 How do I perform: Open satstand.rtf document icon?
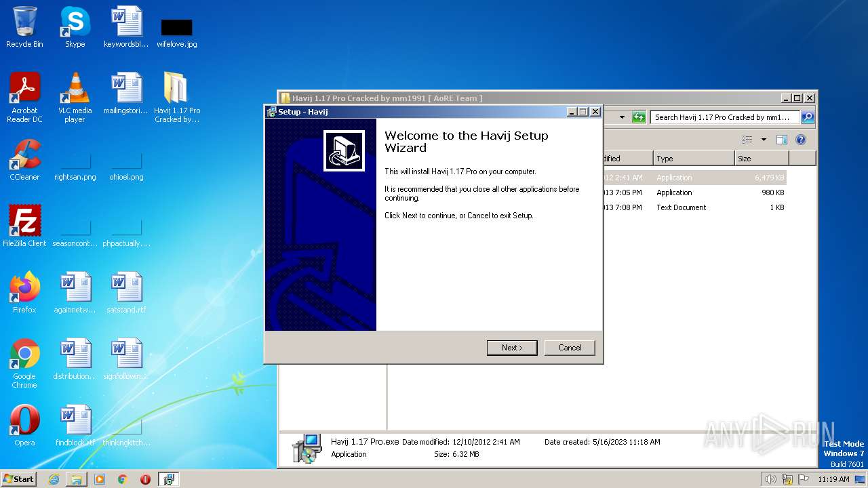126,293
